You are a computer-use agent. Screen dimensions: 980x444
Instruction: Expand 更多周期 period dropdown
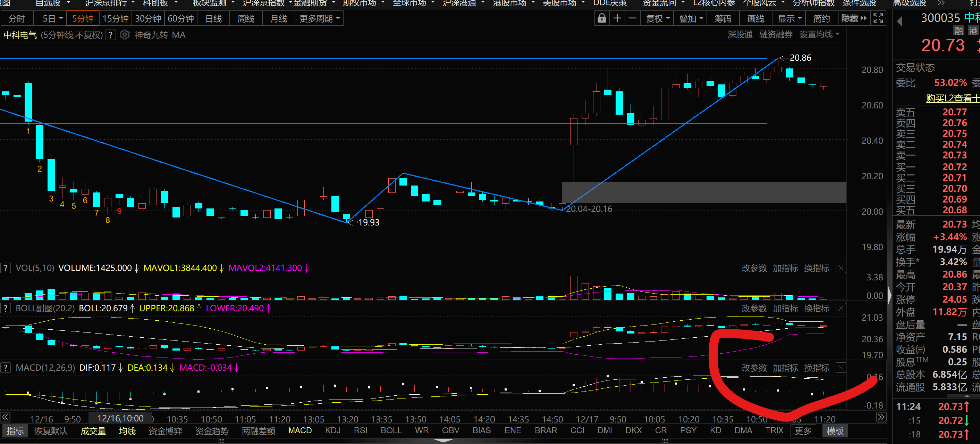(x=319, y=18)
